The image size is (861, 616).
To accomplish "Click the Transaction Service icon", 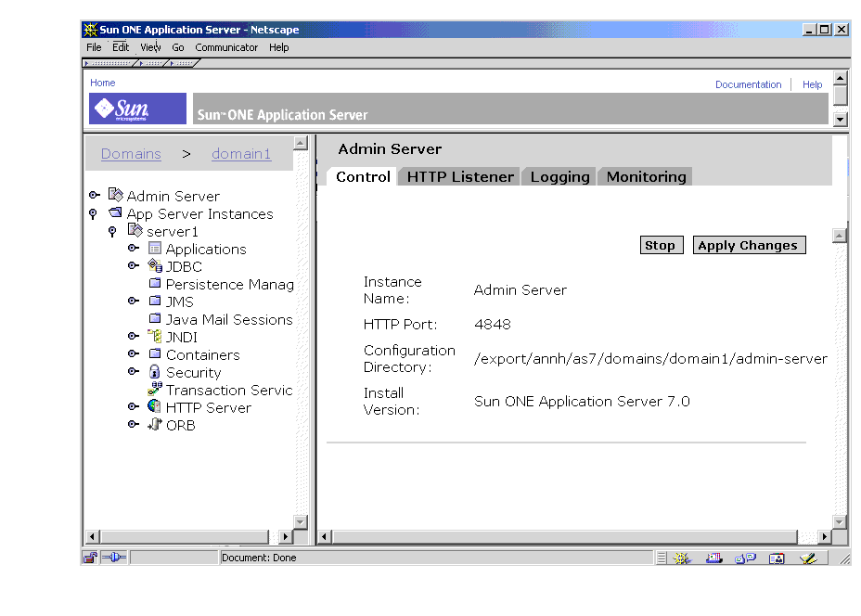I will [155, 390].
